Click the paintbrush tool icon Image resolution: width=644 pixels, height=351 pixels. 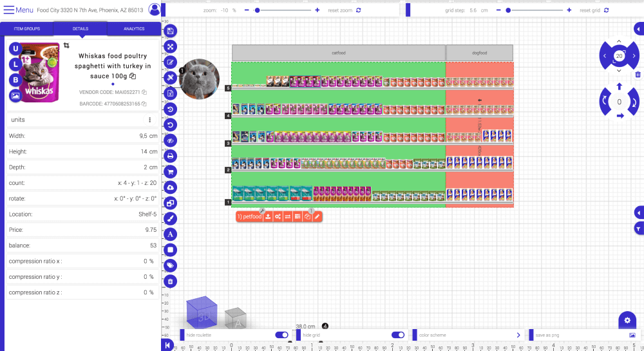click(x=171, y=218)
